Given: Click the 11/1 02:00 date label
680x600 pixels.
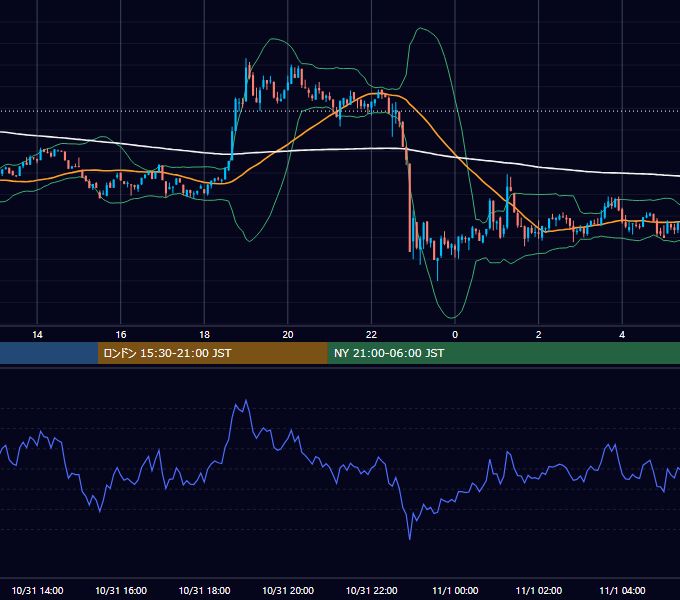Looking at the screenshot, I should click(x=539, y=590).
